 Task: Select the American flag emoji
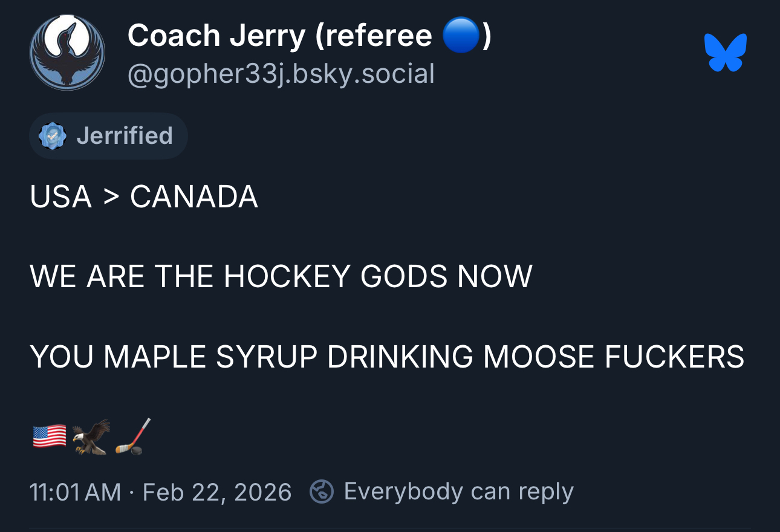click(x=49, y=436)
